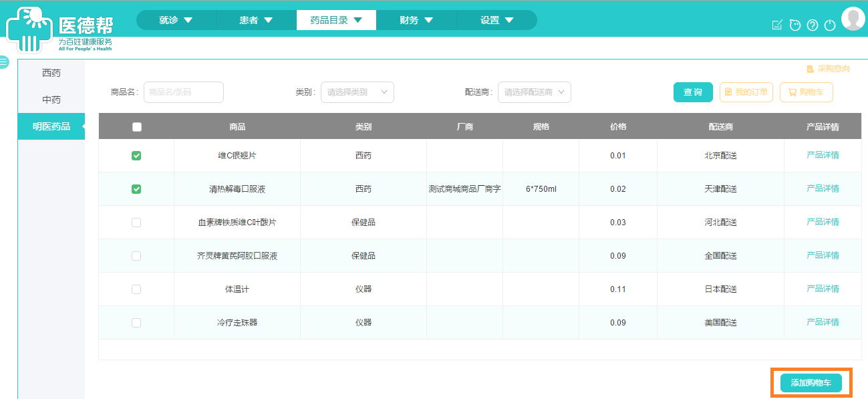Open 产品详情 for 冷疗走珠器
Image resolution: width=868 pixels, height=399 pixels.
[x=823, y=322]
